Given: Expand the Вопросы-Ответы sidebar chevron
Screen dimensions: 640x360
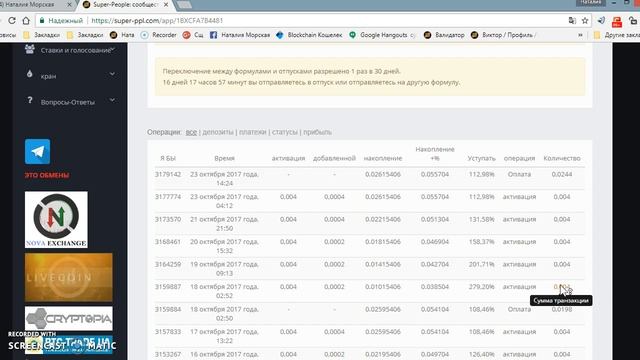Looking at the screenshot, I should (x=112, y=100).
